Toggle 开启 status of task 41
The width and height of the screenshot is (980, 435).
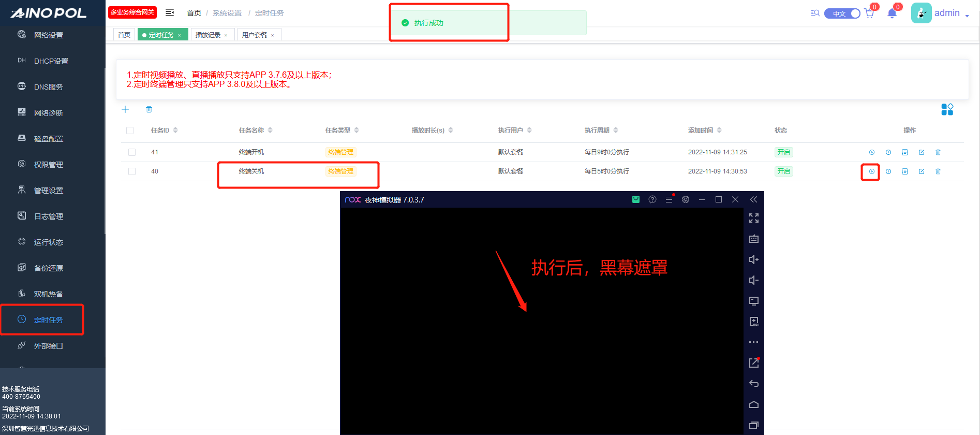(784, 152)
